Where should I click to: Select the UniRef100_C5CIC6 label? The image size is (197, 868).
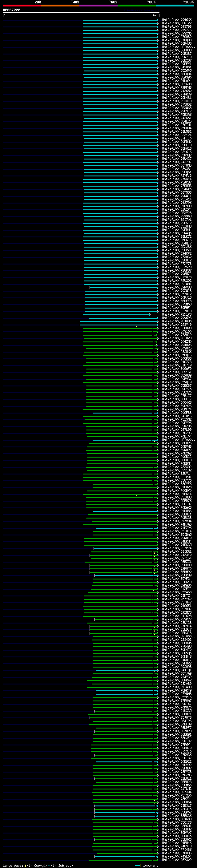[x=177, y=823]
